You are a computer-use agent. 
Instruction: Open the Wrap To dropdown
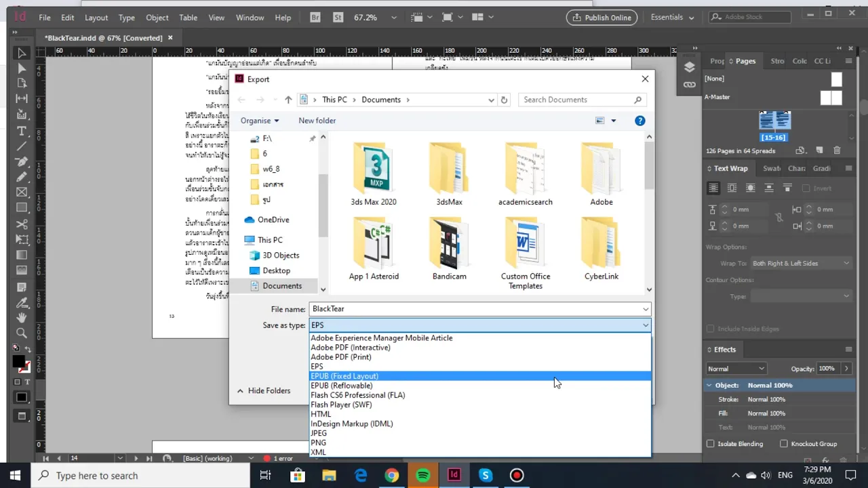click(x=801, y=263)
